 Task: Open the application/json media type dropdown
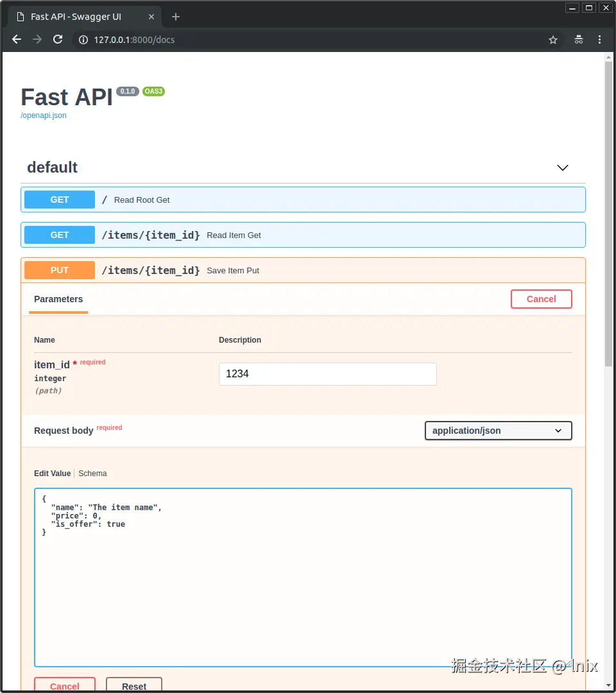(498, 431)
